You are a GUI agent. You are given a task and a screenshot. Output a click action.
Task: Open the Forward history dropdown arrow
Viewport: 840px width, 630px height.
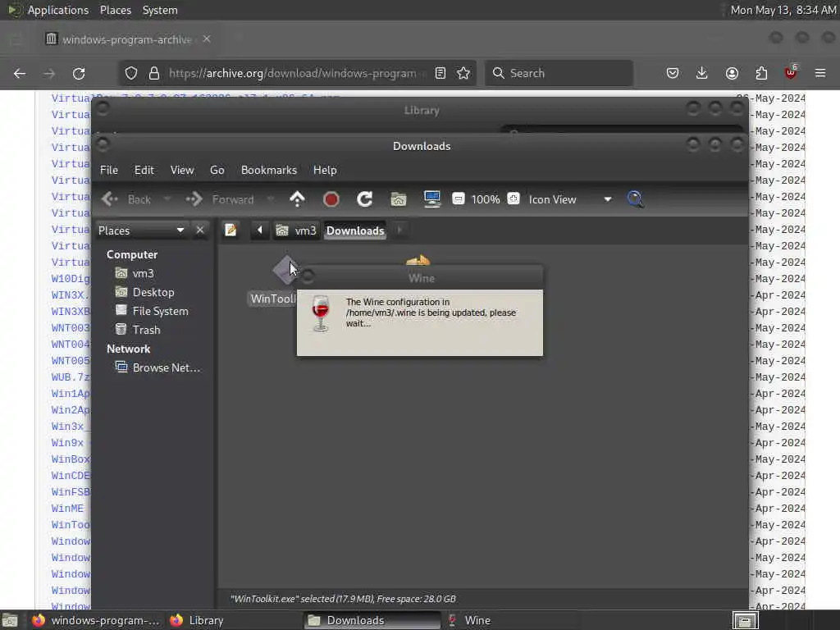(271, 199)
